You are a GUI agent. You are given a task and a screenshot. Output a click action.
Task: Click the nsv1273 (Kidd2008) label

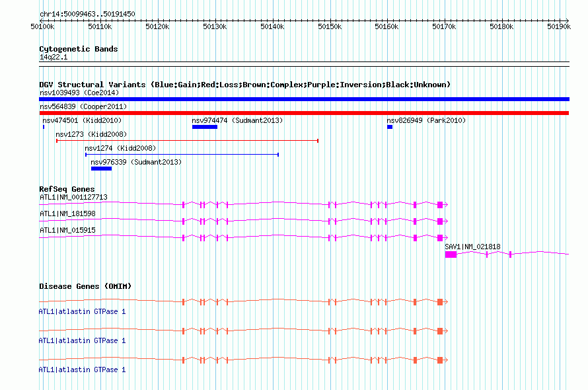(x=91, y=134)
